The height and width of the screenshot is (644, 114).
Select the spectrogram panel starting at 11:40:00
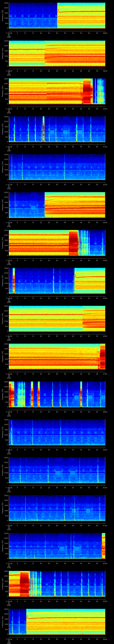(57, 129)
